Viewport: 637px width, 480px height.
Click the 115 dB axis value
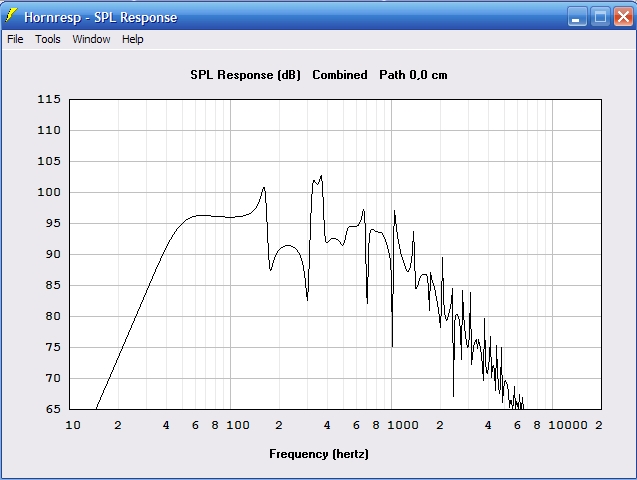click(49, 99)
